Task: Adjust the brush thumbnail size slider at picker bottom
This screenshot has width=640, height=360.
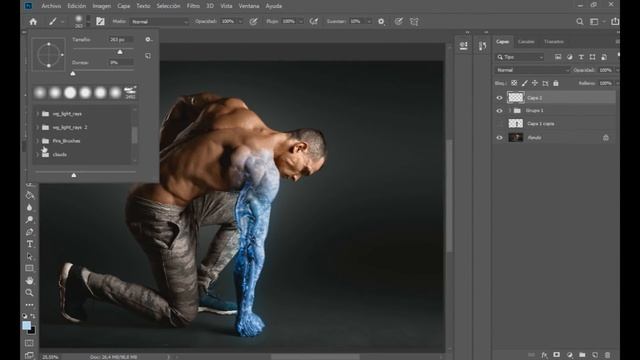Action: coord(74,175)
